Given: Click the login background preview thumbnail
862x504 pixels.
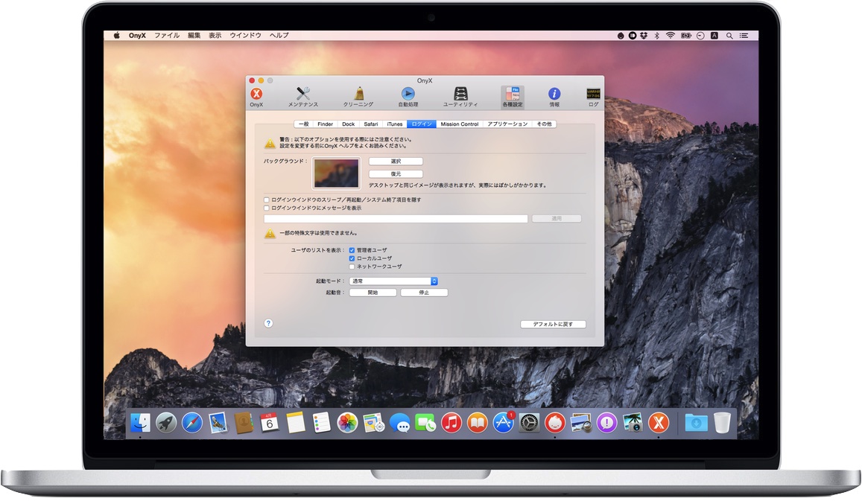Looking at the screenshot, I should (x=337, y=173).
